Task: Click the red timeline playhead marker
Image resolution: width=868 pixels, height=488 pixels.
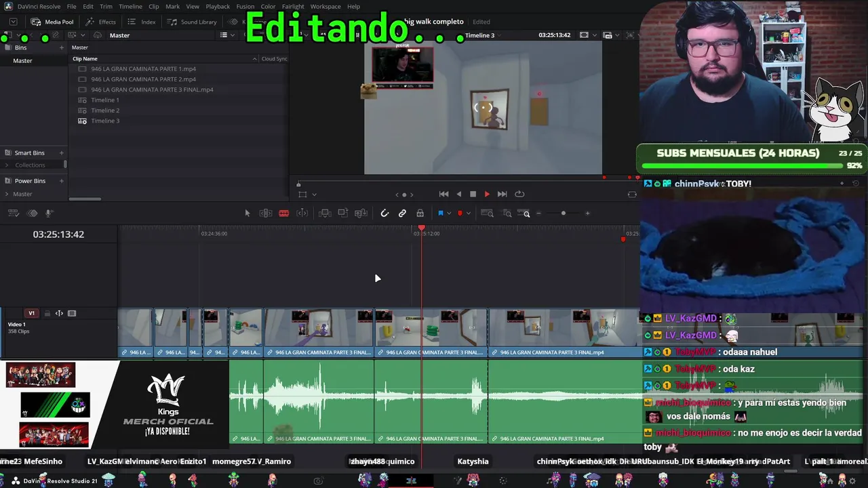Action: (x=421, y=228)
